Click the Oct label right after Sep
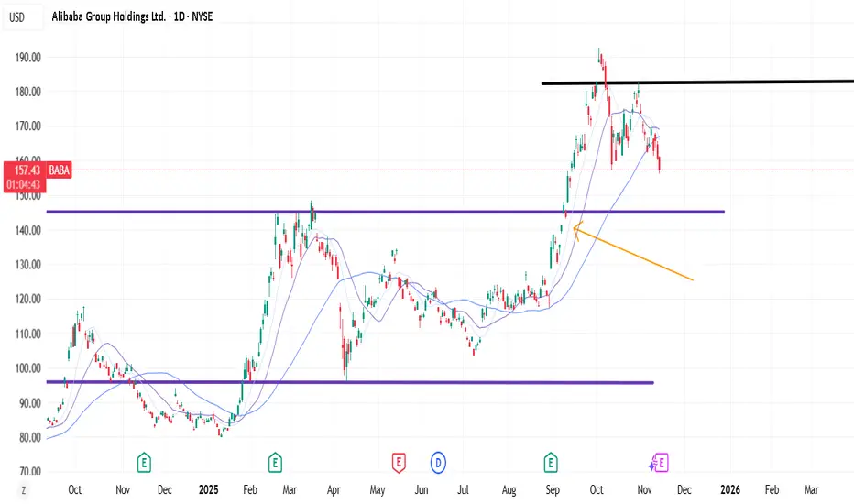 pos(597,490)
